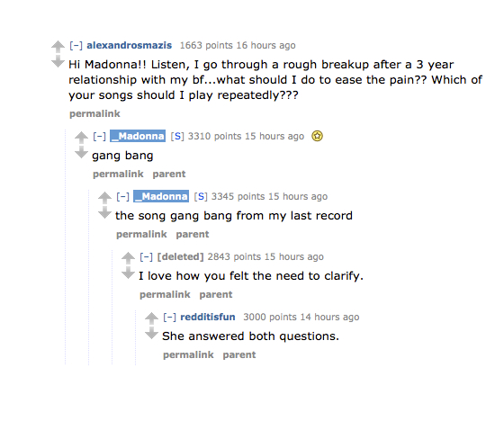
Task: Open alexandrosmazis's user profile
Action: 130,45
